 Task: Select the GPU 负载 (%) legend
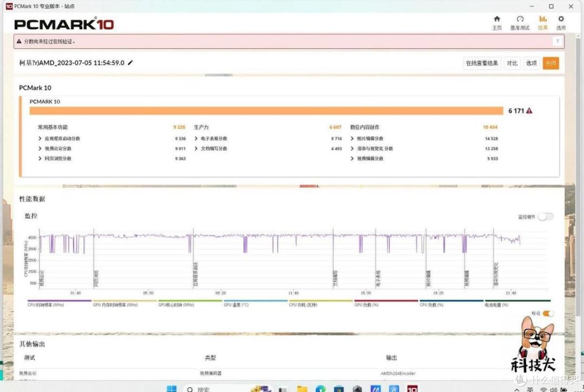click(x=386, y=303)
